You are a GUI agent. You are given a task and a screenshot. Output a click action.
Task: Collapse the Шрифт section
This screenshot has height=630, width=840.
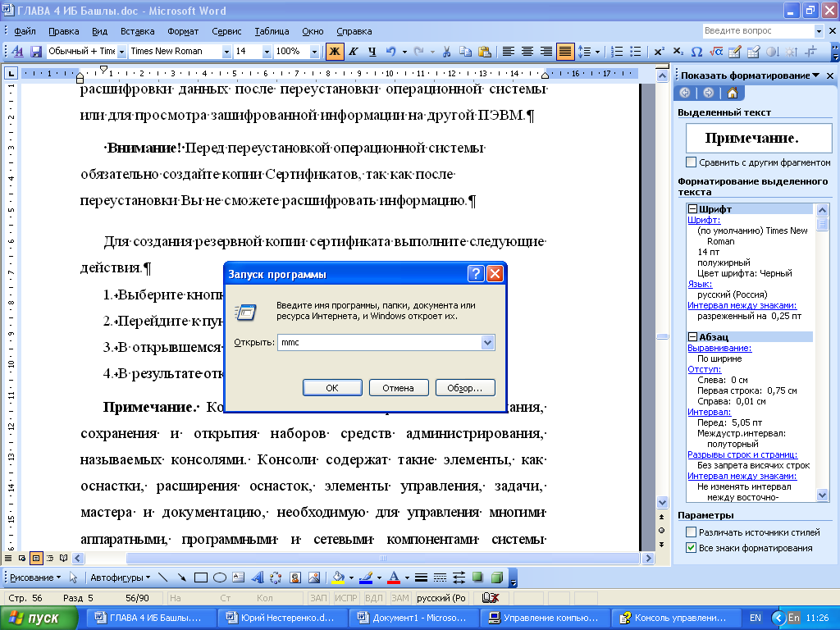pos(692,209)
